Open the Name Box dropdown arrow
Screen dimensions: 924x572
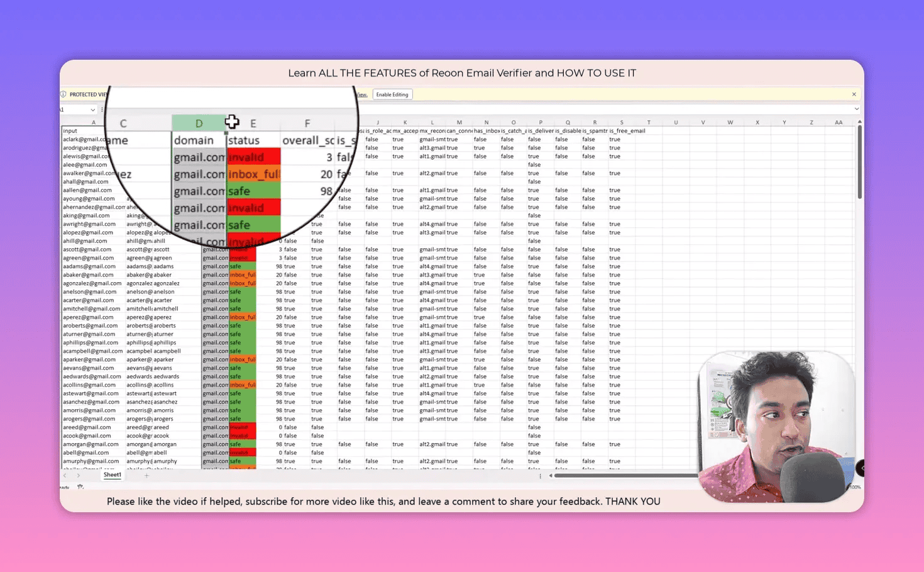[x=92, y=109]
